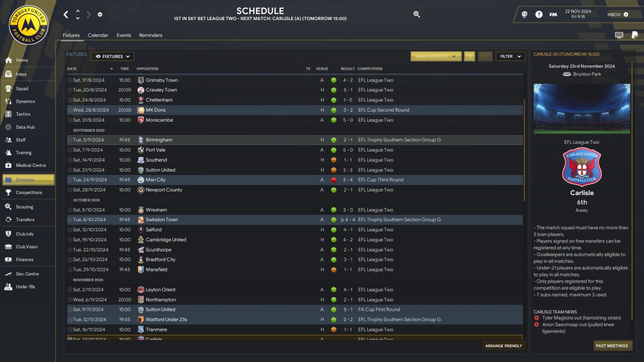Sort fixtures by the Date column header

pos(72,69)
